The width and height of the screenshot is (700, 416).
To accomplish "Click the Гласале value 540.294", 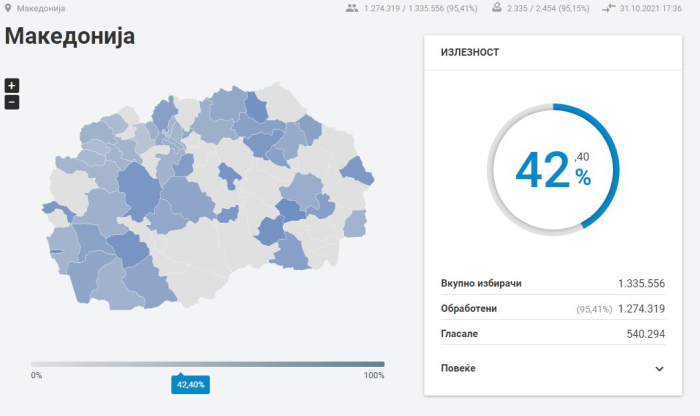I will click(x=646, y=334).
